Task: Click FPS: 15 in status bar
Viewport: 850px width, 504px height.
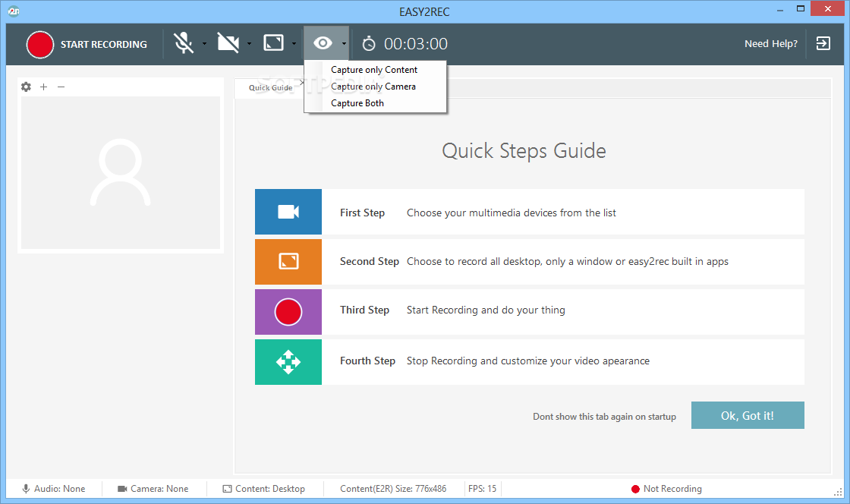Action: pos(482,489)
